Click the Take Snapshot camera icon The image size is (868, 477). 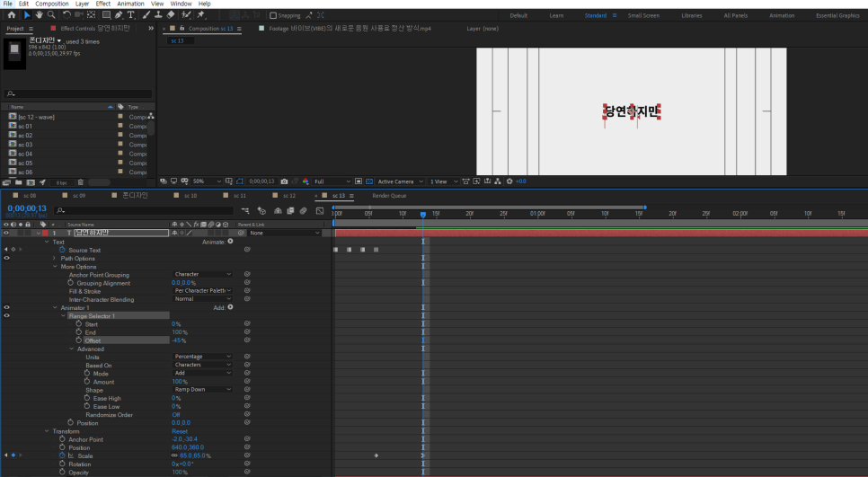(284, 181)
